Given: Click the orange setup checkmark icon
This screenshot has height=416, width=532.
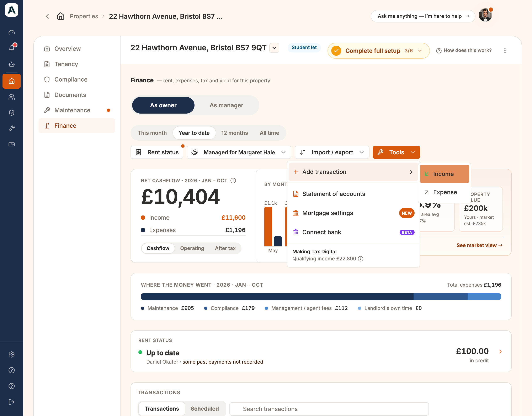Looking at the screenshot, I should pos(336,51).
